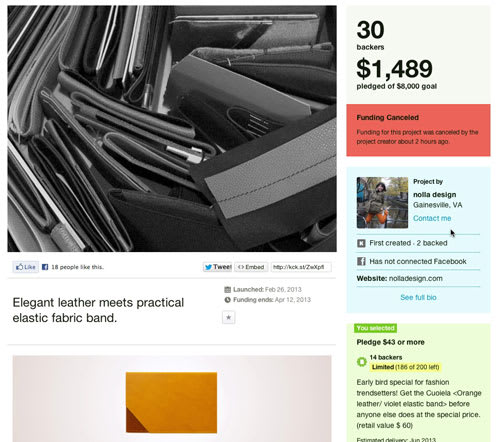Click the green backers badge icon
Image resolution: width=500 pixels, height=442 pixels.
pyautogui.click(x=362, y=362)
